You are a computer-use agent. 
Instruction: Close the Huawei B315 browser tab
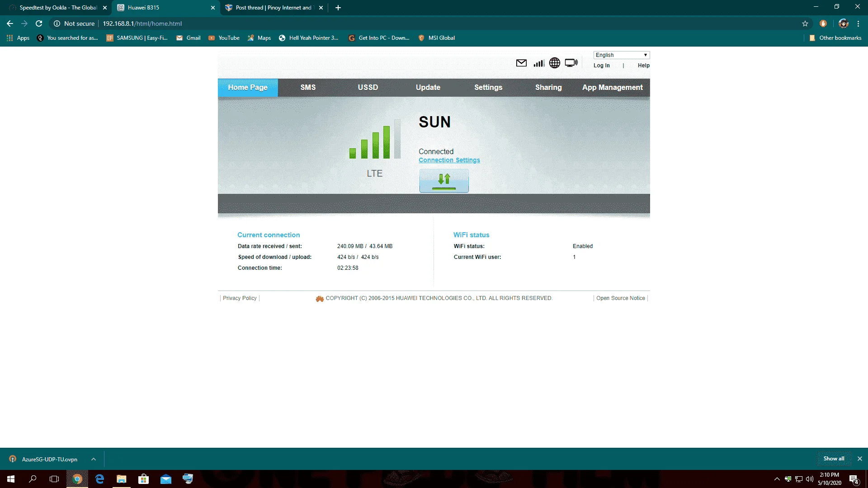pyautogui.click(x=213, y=8)
